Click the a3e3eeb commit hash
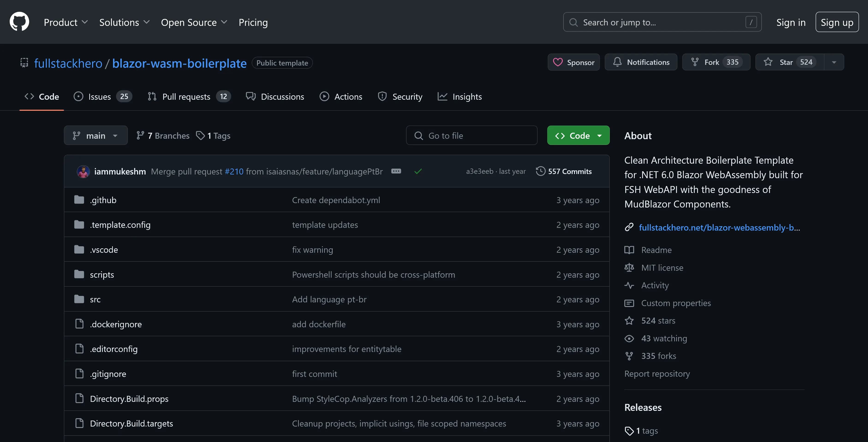Screen dimensions: 868x442 pos(480,171)
